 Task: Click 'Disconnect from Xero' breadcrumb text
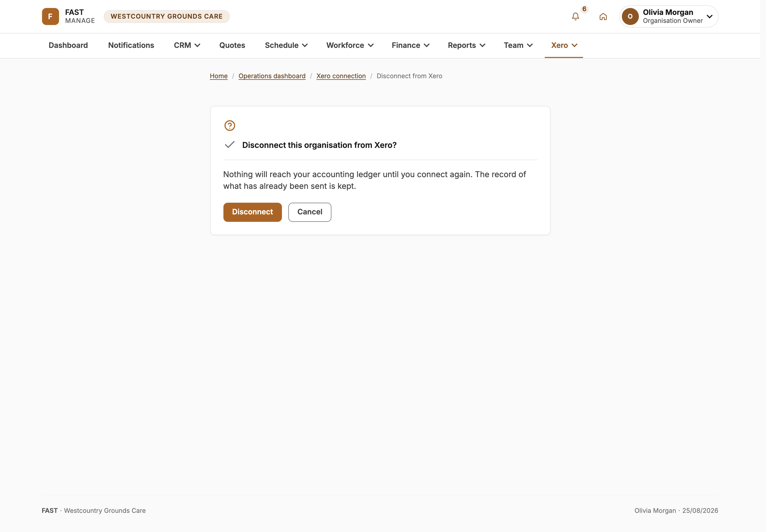tap(409, 76)
